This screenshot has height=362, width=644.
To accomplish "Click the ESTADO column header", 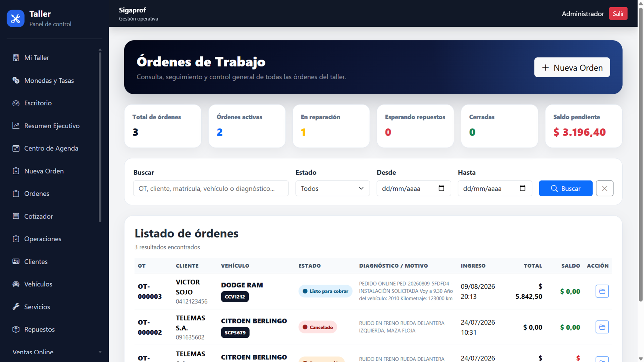I will tap(309, 266).
